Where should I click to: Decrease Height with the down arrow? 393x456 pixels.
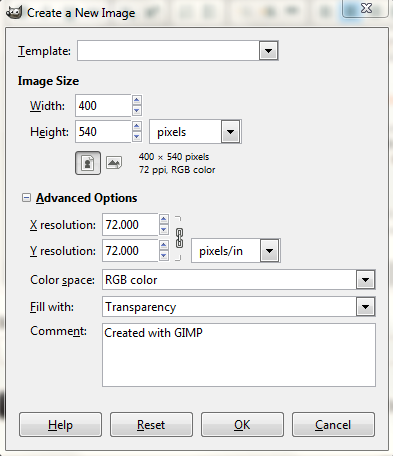(137, 136)
